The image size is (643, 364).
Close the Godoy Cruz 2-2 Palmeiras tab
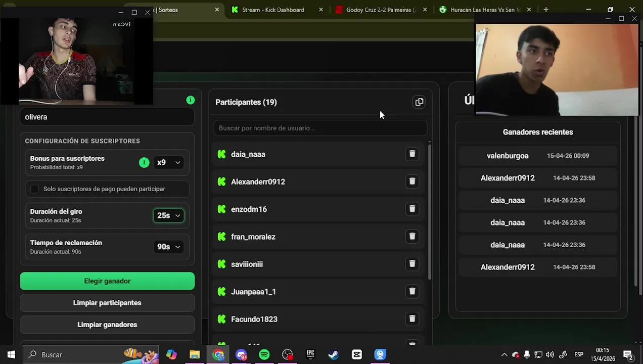click(425, 10)
